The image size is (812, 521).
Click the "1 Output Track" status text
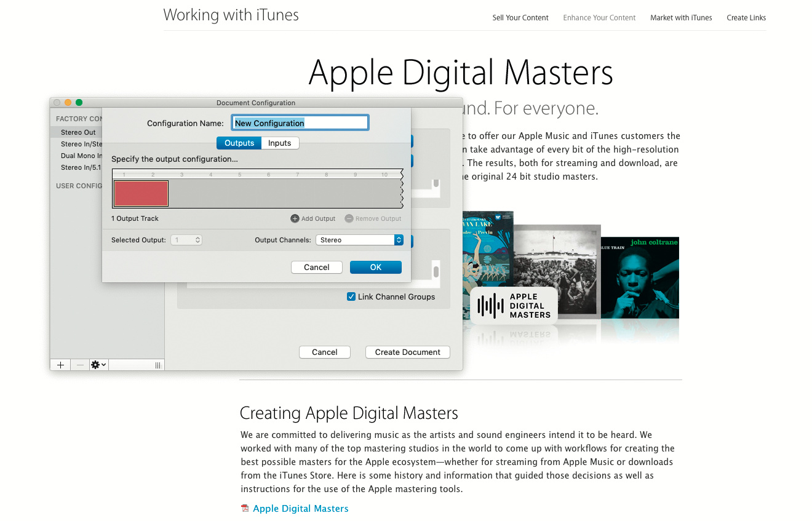tap(135, 218)
